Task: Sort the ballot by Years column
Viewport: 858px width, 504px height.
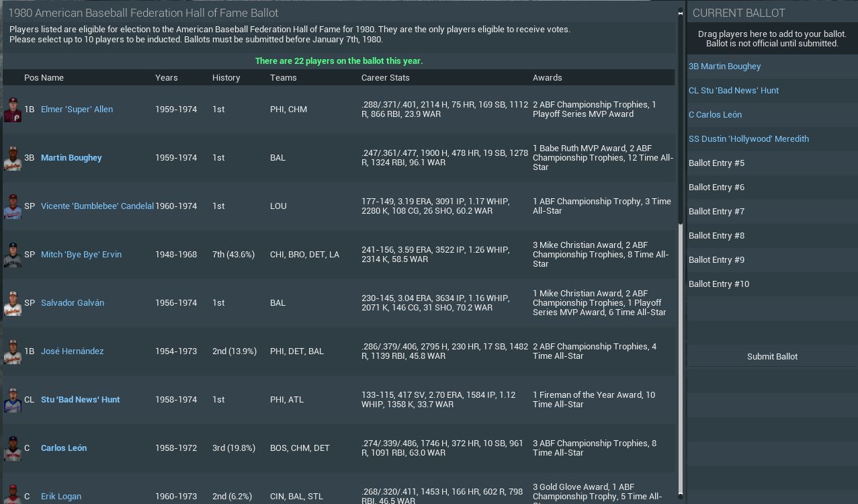Action: [x=167, y=77]
